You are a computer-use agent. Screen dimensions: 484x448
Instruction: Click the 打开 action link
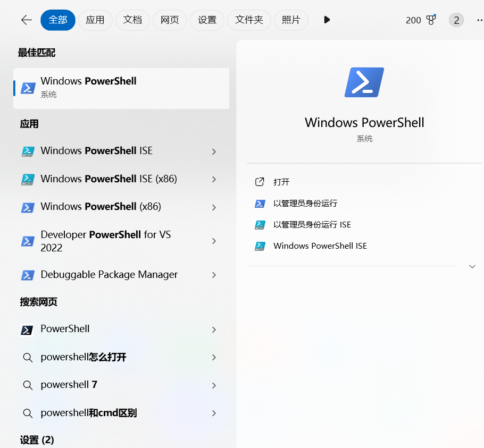point(280,182)
